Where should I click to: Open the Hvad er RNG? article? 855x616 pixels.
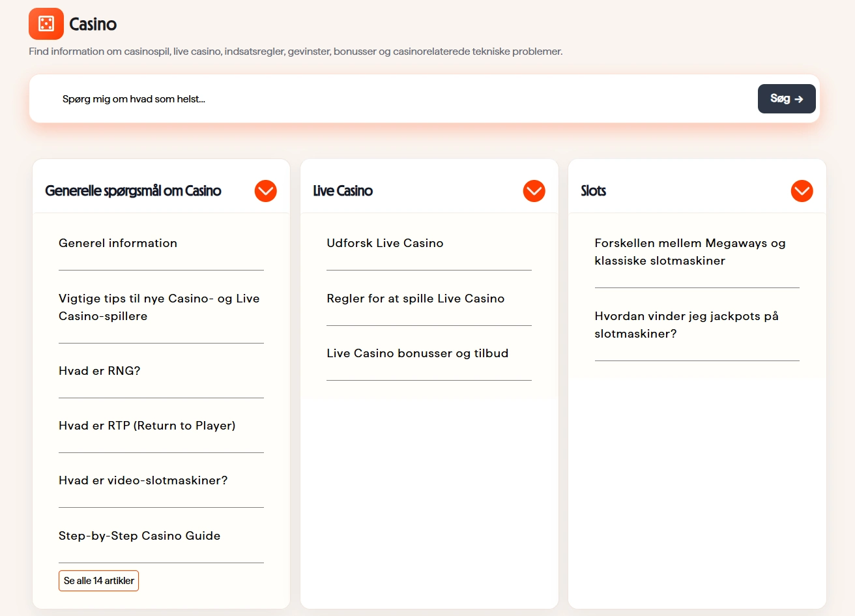100,371
